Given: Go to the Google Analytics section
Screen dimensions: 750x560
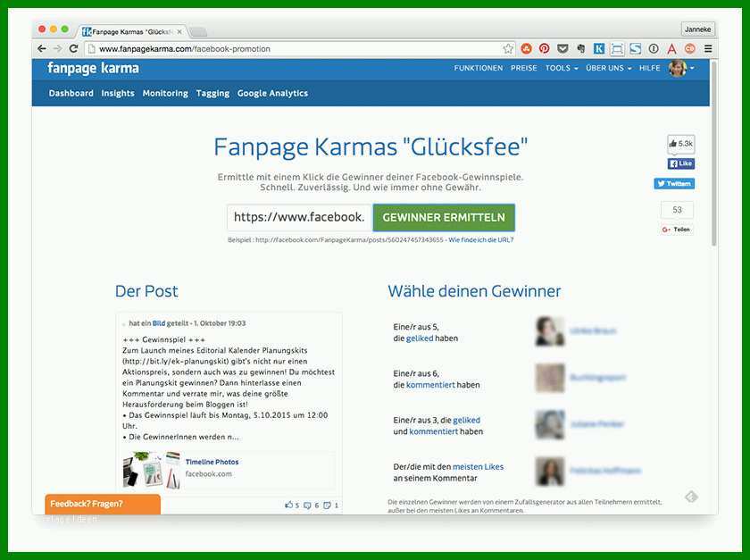Looking at the screenshot, I should [x=272, y=93].
